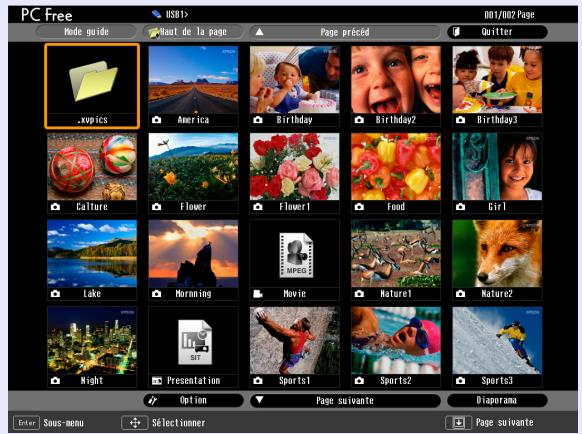This screenshot has width=582, height=434.
Task: Go to Page suivante bar button
Action: [x=345, y=401]
